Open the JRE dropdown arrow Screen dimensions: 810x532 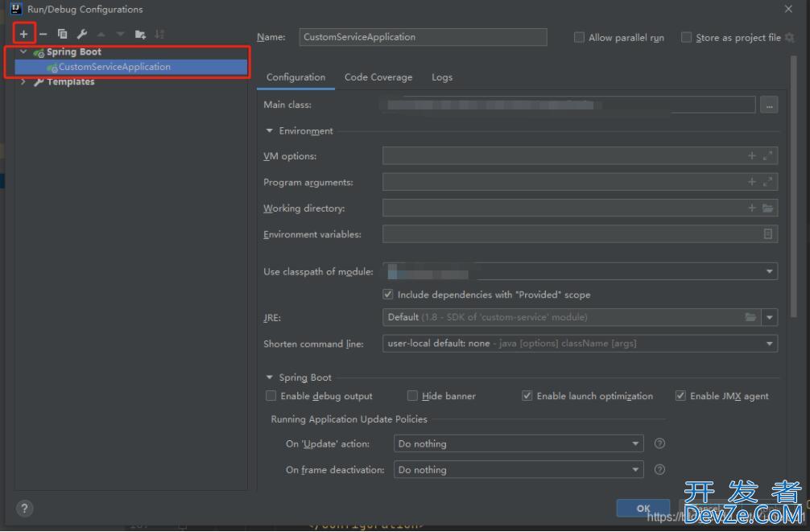pos(770,317)
